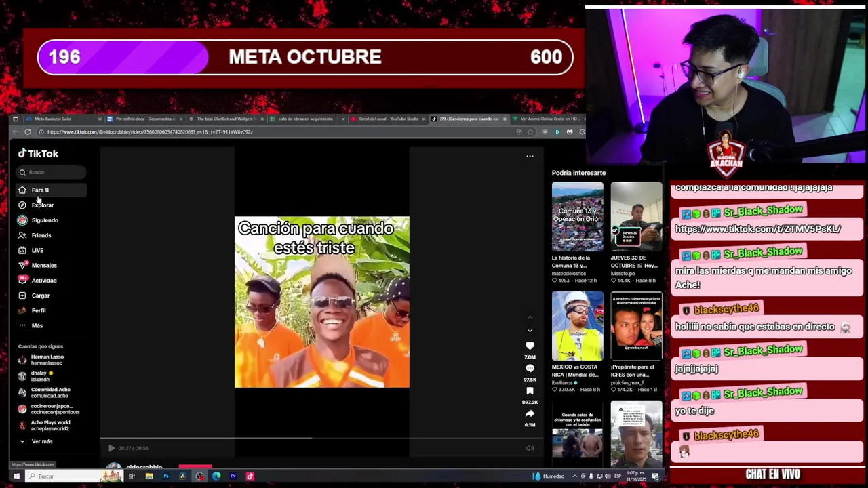Open File Explorer from taskbar
Viewport: 868px width, 488px height.
tap(149, 476)
